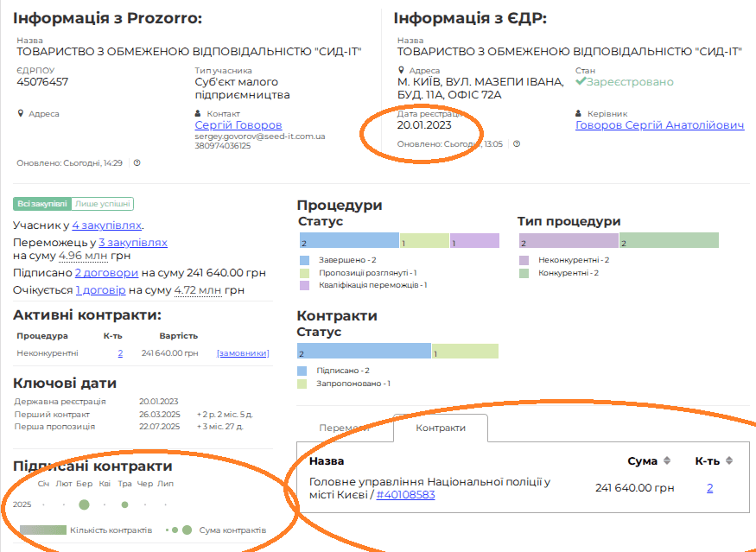Click the map pin icon in ЄДР address
The height and width of the screenshot is (552, 756).
401,71
